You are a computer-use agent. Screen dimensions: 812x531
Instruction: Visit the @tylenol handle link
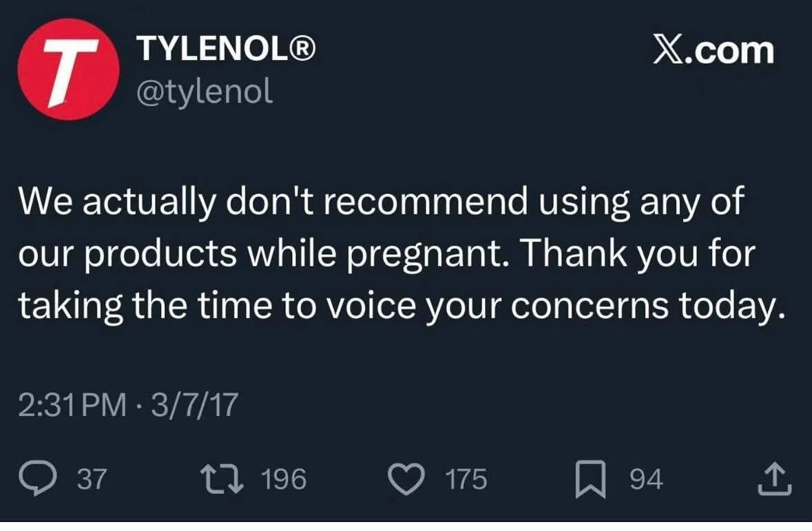[x=205, y=92]
